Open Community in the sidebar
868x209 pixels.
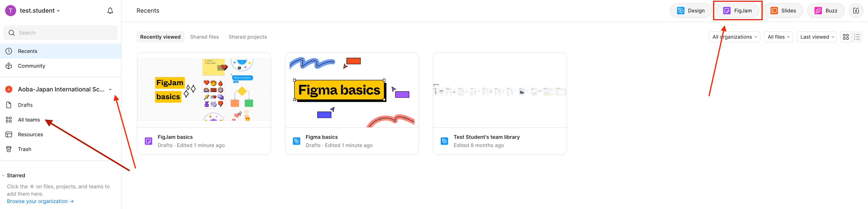[x=31, y=66]
